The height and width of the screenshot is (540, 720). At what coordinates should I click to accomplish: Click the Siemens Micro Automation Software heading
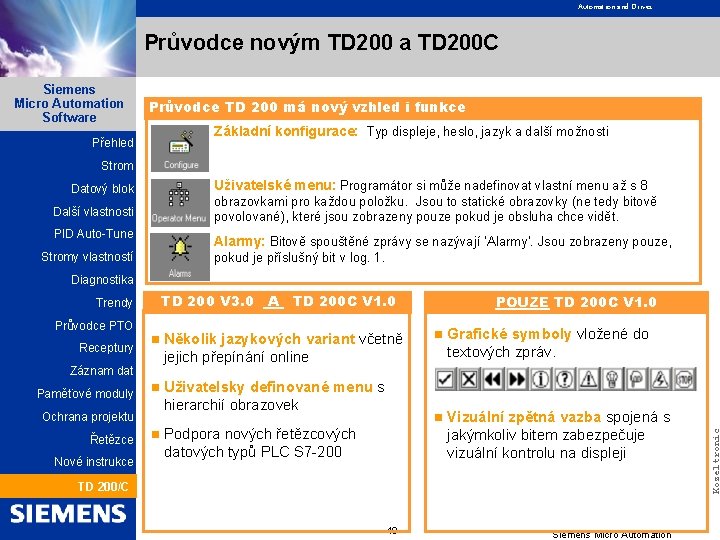(x=69, y=103)
